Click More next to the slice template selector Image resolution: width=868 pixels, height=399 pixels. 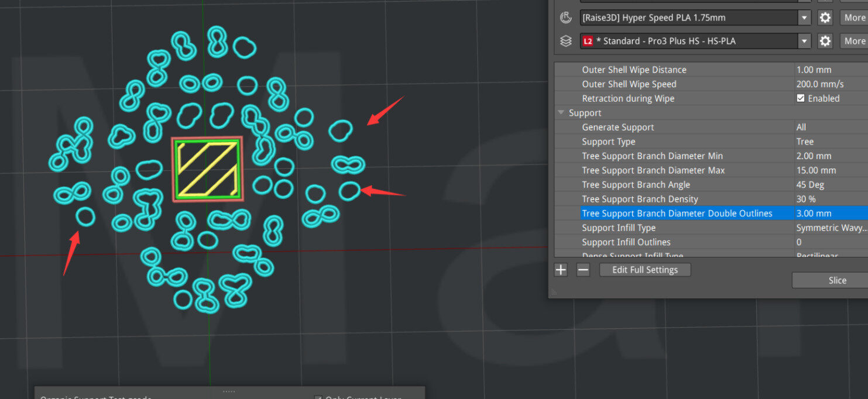tap(855, 41)
